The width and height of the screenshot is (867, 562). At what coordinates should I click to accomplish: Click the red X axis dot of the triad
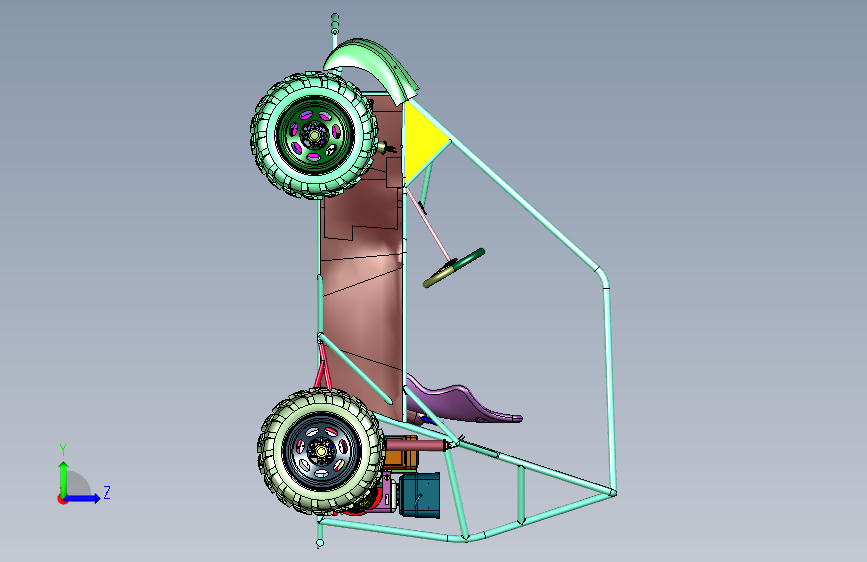click(x=61, y=499)
